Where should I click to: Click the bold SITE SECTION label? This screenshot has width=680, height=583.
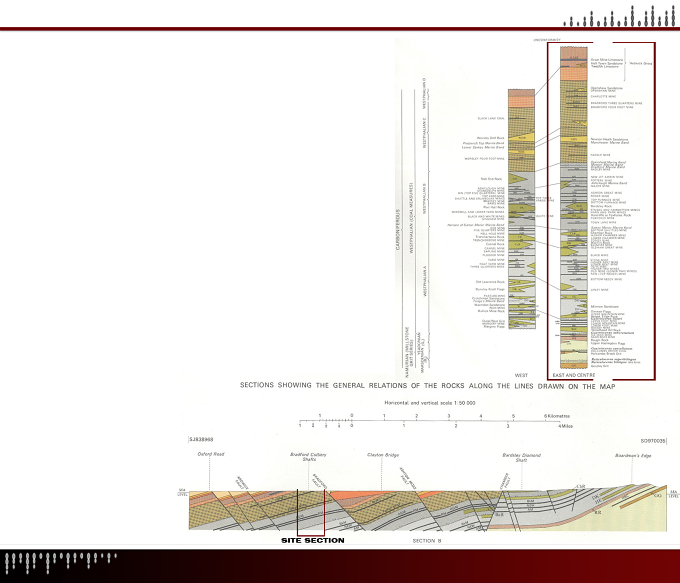click(313, 540)
